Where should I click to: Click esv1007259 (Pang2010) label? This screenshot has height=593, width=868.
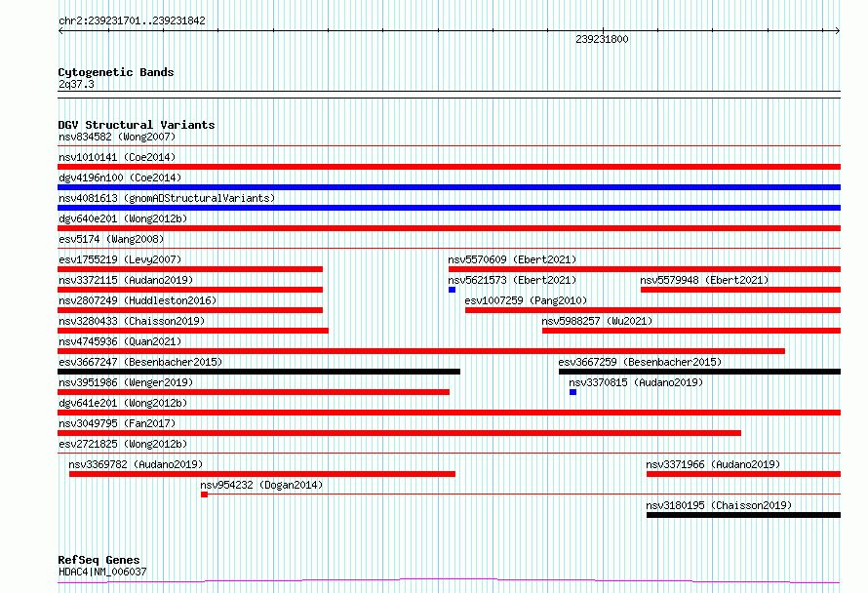[x=526, y=300]
